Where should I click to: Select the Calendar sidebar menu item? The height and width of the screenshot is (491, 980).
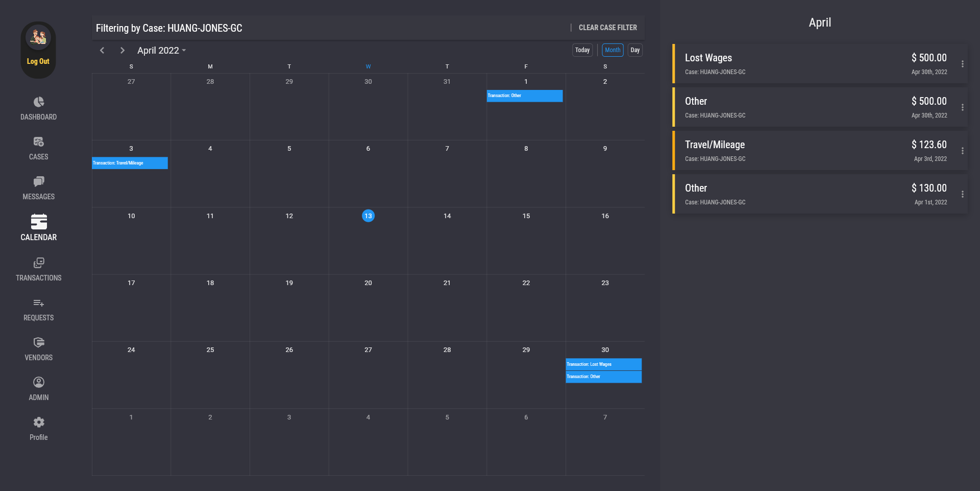tap(39, 227)
